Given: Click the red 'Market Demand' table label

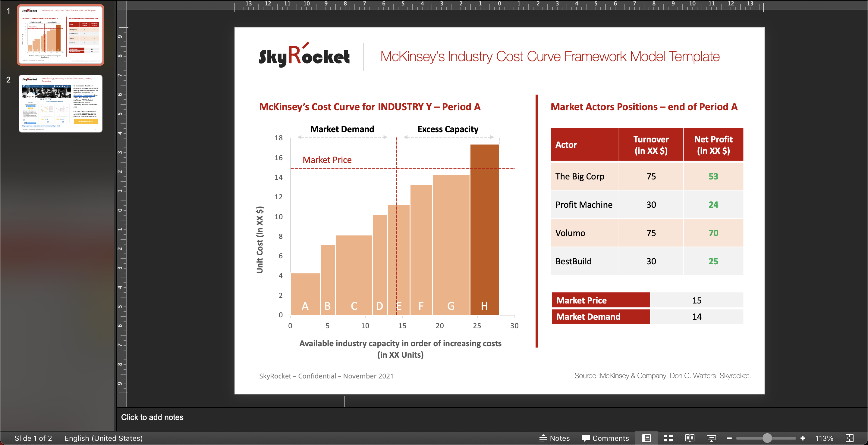Looking at the screenshot, I should [600, 316].
